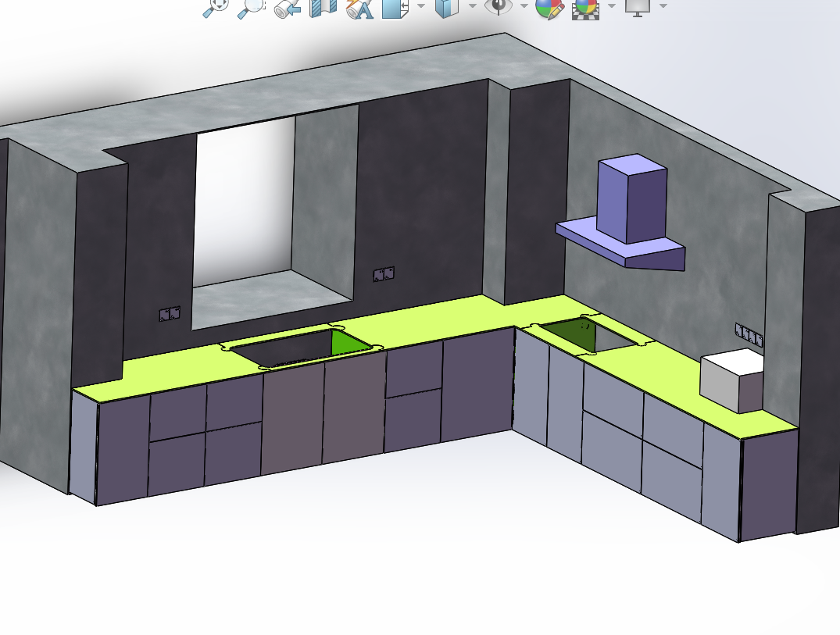
Task: Expand the View Settings dropdown arrow
Action: 663,6
